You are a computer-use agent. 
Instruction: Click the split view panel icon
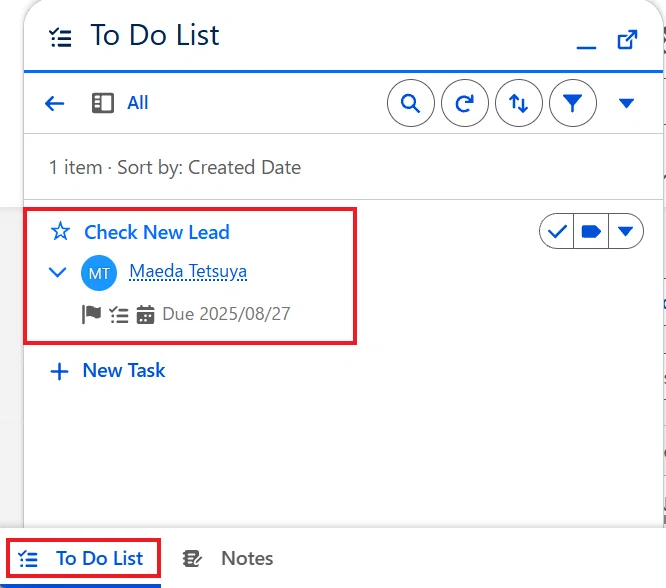(103, 103)
